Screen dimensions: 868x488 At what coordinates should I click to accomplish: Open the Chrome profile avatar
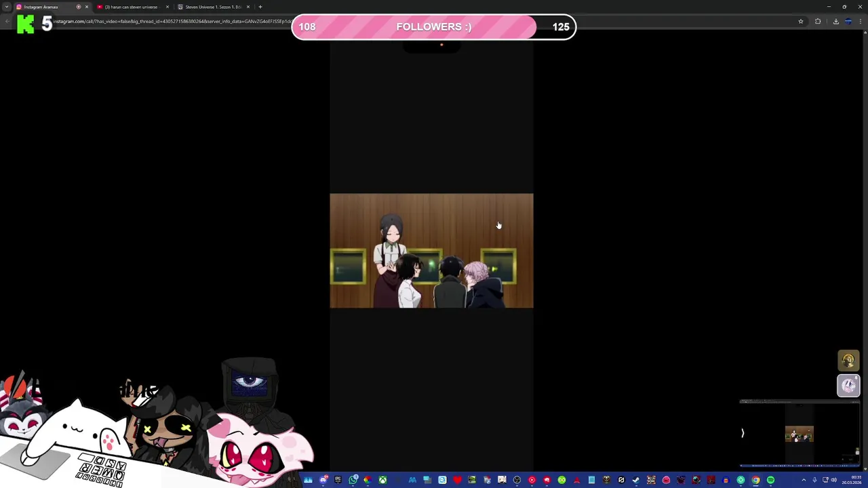click(848, 22)
